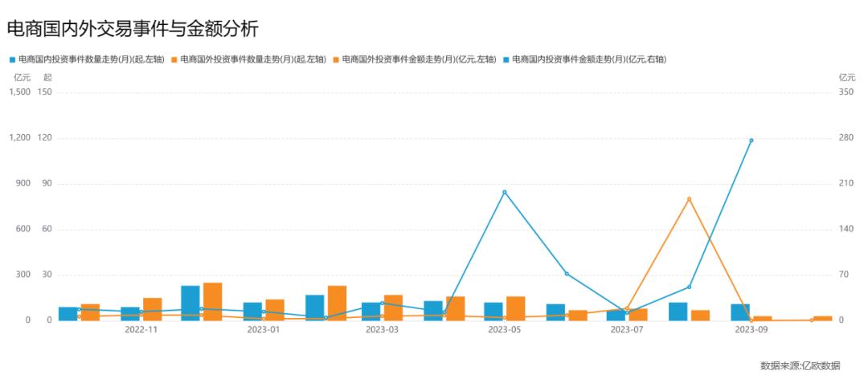Click the orange bar for 2023-05

pos(516,309)
